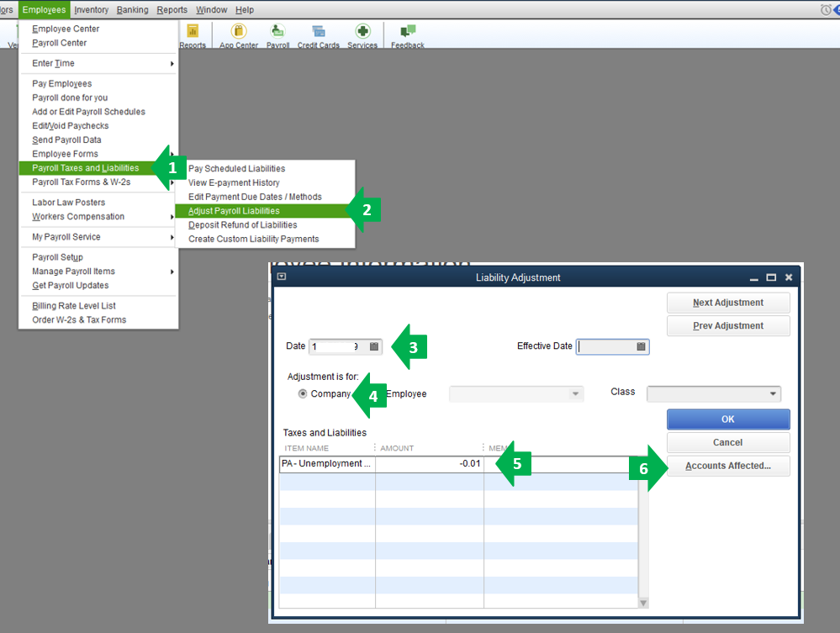Expand the Enter Time submenu
The width and height of the screenshot is (840, 633).
[x=172, y=64]
